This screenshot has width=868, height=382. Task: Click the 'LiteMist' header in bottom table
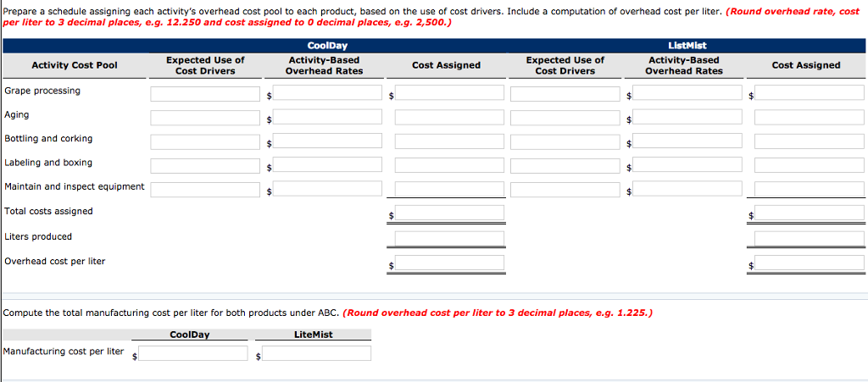click(314, 335)
